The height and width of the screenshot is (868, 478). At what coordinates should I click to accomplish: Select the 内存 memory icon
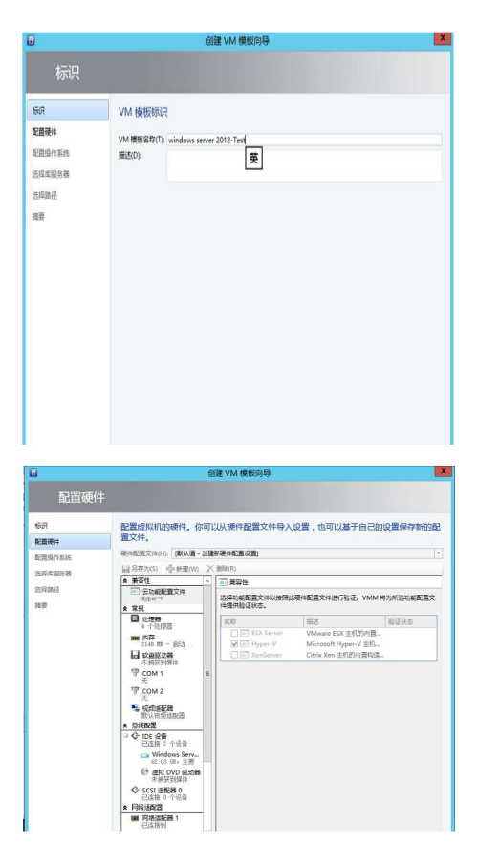(x=135, y=638)
